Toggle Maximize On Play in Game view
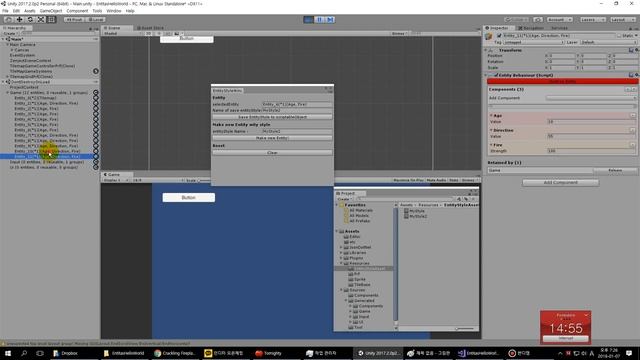 click(x=408, y=180)
